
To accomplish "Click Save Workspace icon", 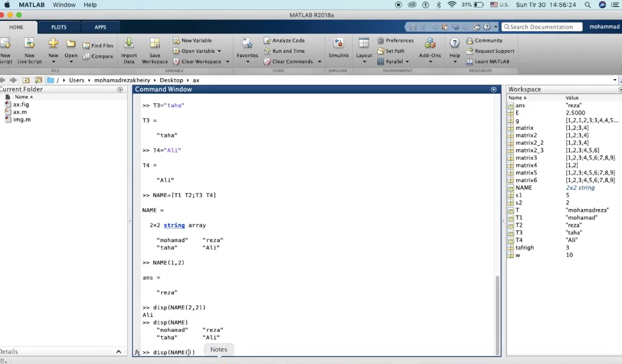I will (x=155, y=43).
